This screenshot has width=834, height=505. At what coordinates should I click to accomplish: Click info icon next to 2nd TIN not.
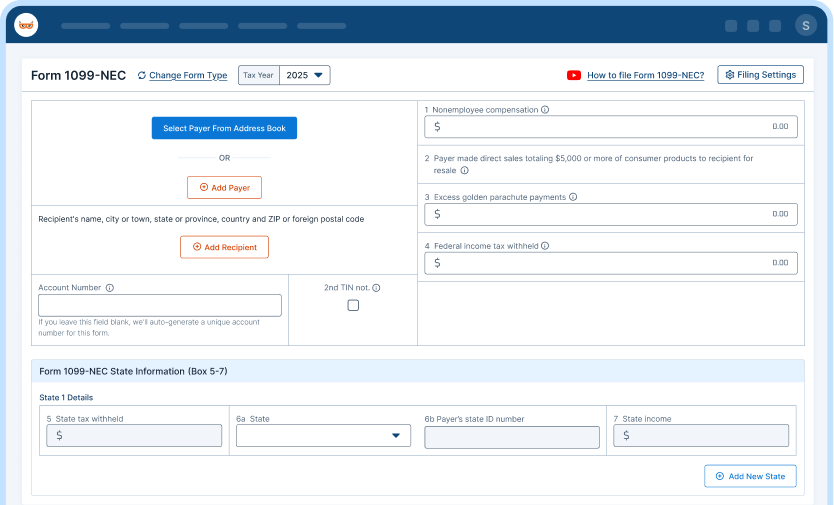[x=376, y=288]
